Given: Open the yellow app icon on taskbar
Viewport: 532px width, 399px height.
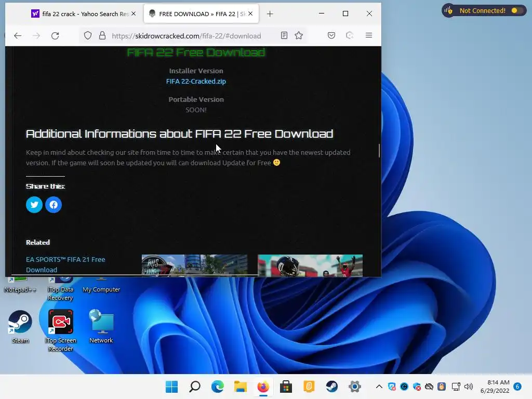Looking at the screenshot, I should pyautogui.click(x=309, y=387).
